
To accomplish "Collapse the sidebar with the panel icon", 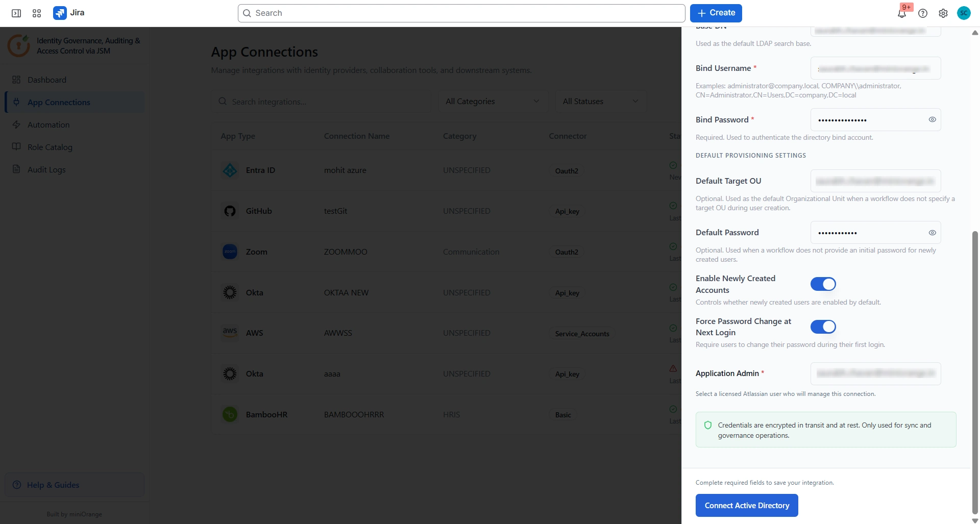I will click(x=16, y=13).
